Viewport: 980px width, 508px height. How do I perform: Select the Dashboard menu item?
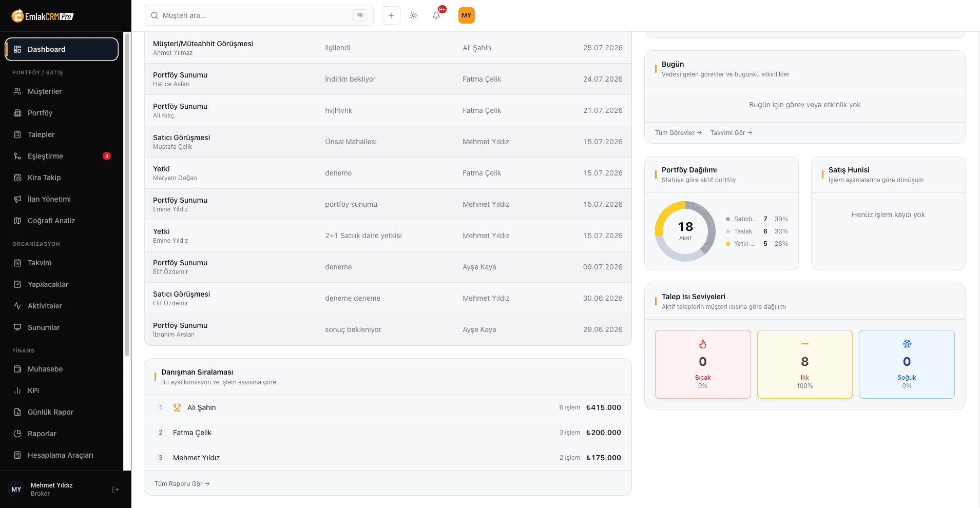point(62,49)
